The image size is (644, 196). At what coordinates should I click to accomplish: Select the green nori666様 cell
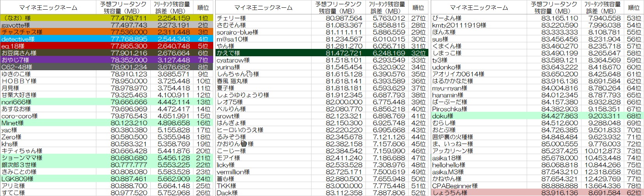coord(48,102)
